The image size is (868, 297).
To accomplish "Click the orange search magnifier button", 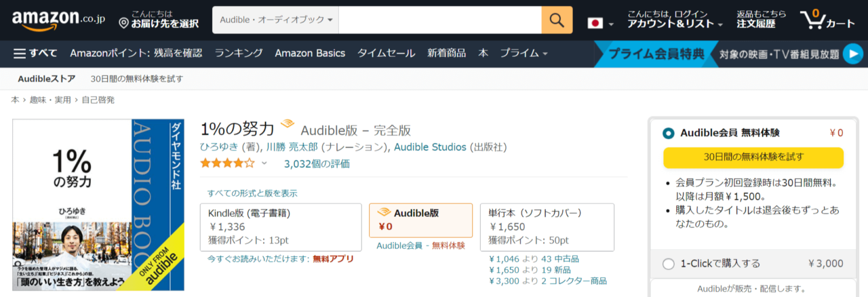I will (557, 20).
